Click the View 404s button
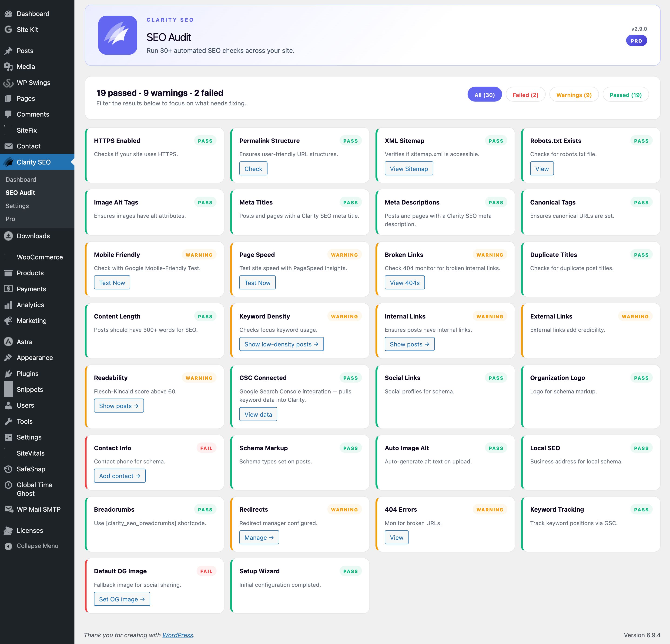Image resolution: width=670 pixels, height=644 pixels. click(x=405, y=283)
